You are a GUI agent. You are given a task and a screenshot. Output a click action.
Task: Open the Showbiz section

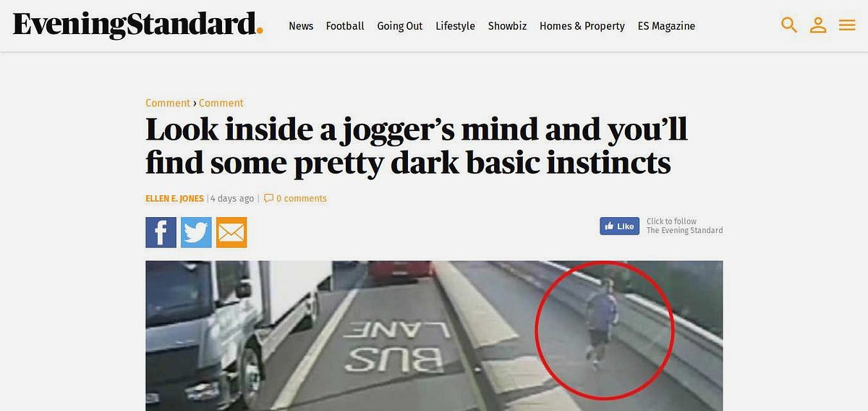pos(507,26)
